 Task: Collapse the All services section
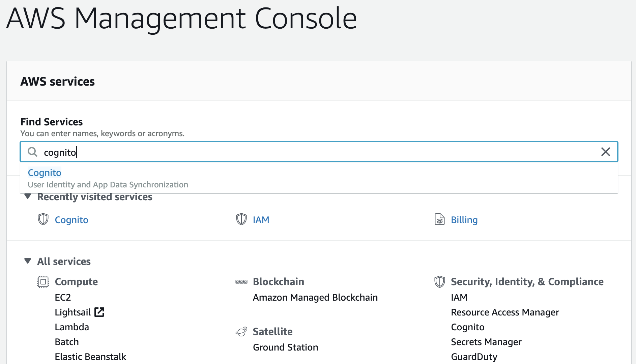tap(28, 261)
